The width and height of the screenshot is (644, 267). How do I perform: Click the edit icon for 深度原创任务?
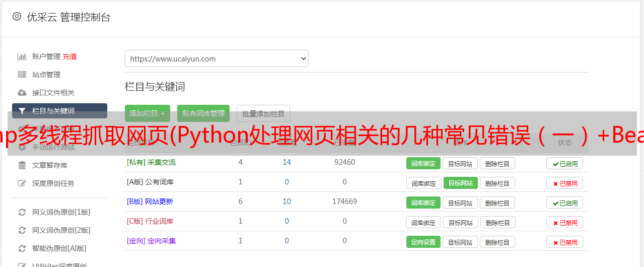tap(22, 183)
